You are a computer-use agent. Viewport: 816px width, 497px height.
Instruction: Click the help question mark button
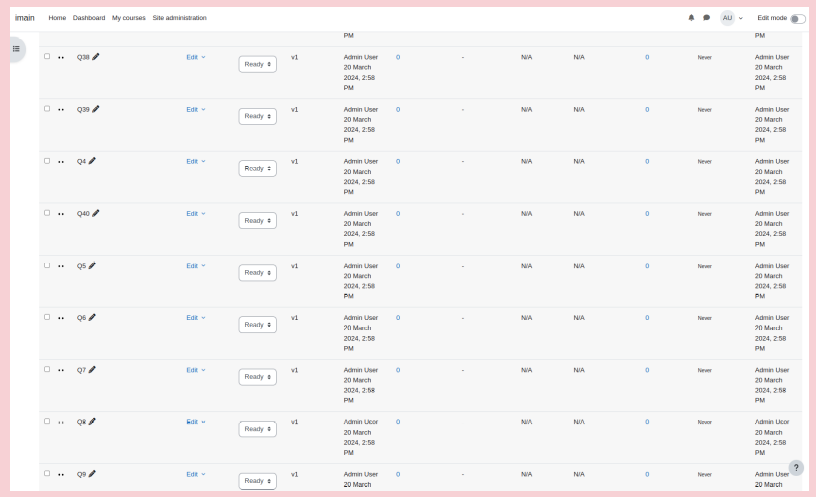pyautogui.click(x=796, y=467)
